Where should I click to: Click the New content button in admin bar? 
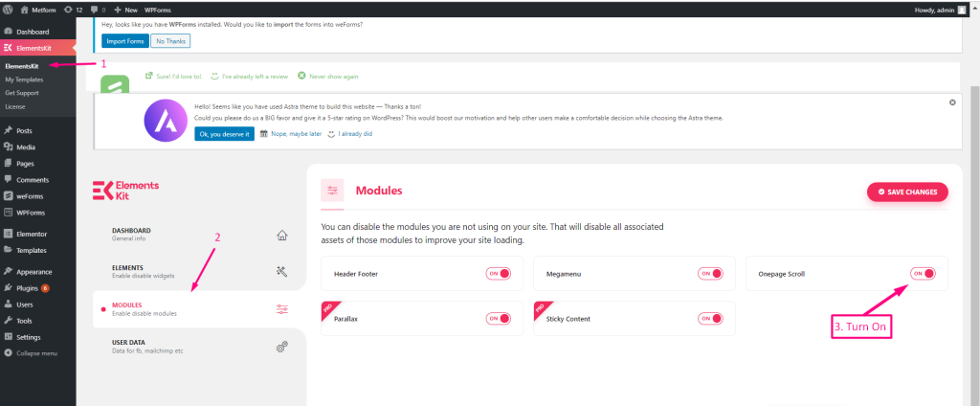(x=126, y=10)
